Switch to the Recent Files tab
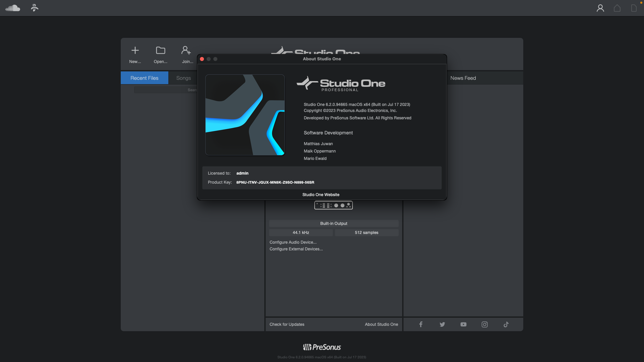The image size is (644, 362). coord(145,78)
